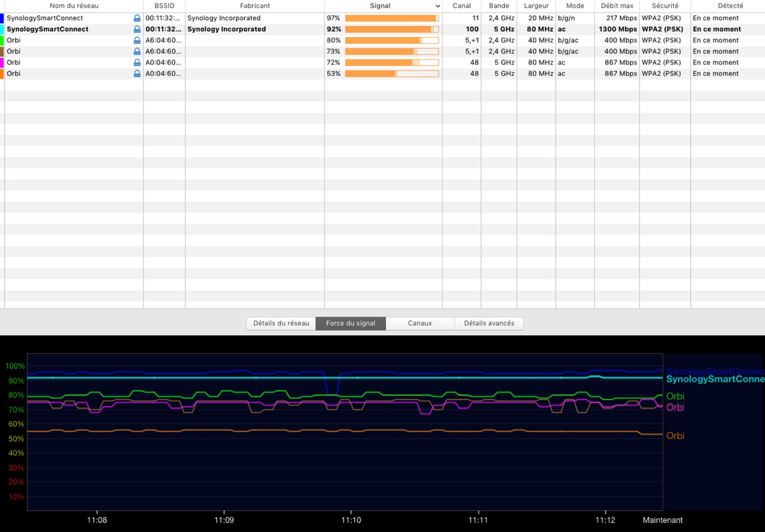Click the green Orbi label in the graph
The width and height of the screenshot is (765, 532).
click(675, 396)
